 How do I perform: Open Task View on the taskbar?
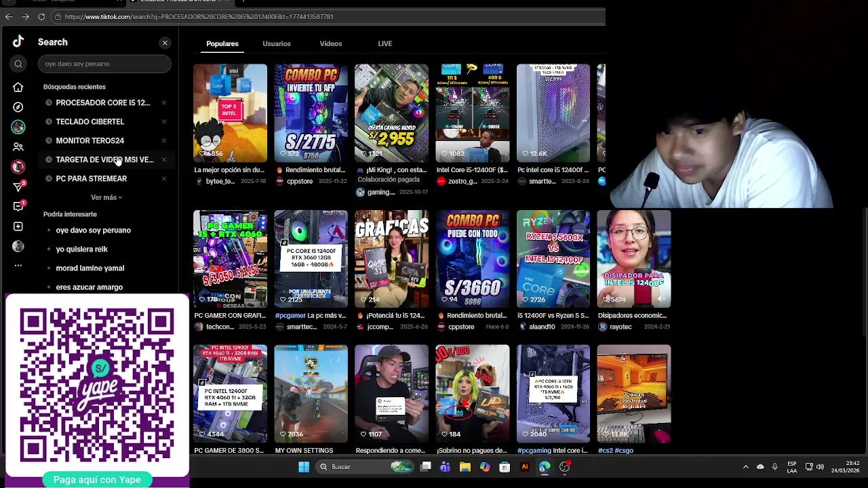click(x=426, y=467)
